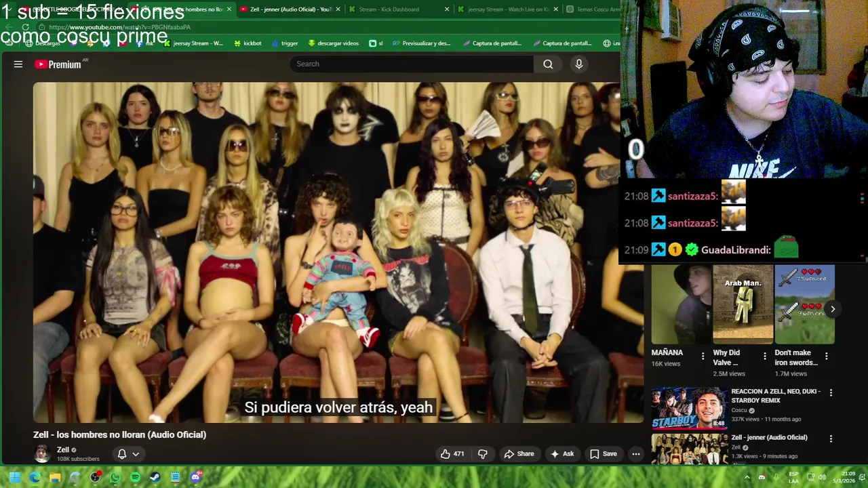Image resolution: width=868 pixels, height=488 pixels.
Task: Start voice search with microphone icon
Action: pyautogui.click(x=578, y=64)
